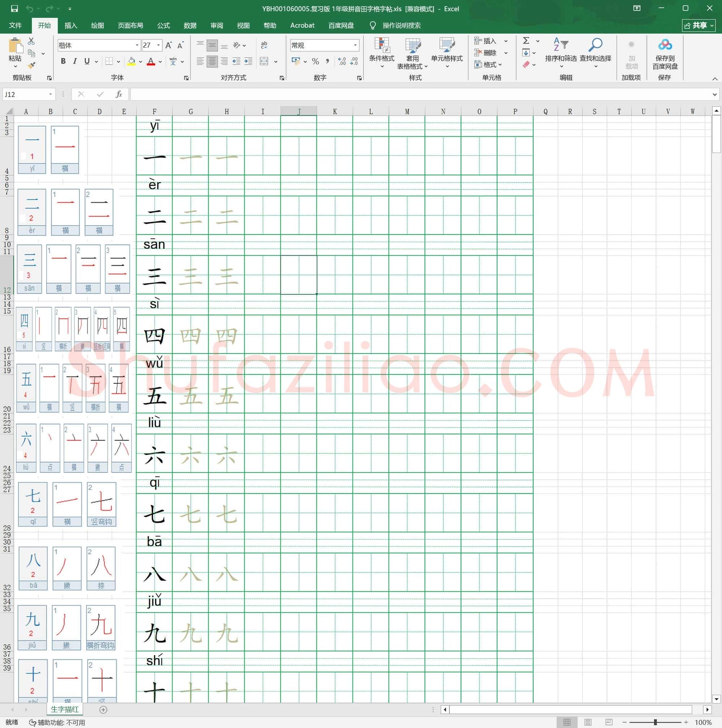Image resolution: width=722 pixels, height=728 pixels.
Task: Click the Percent Style icon
Action: 315,61
